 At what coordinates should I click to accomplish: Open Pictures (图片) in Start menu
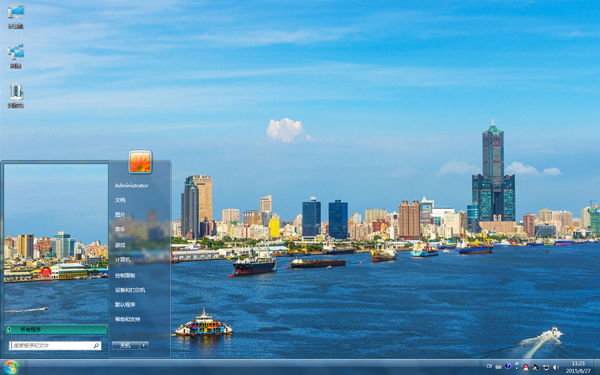pos(120,215)
